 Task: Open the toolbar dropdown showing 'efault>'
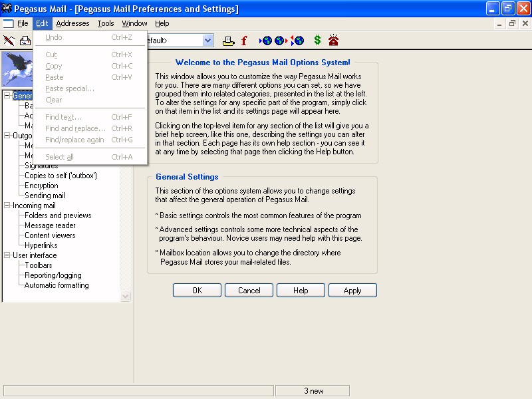click(x=208, y=41)
